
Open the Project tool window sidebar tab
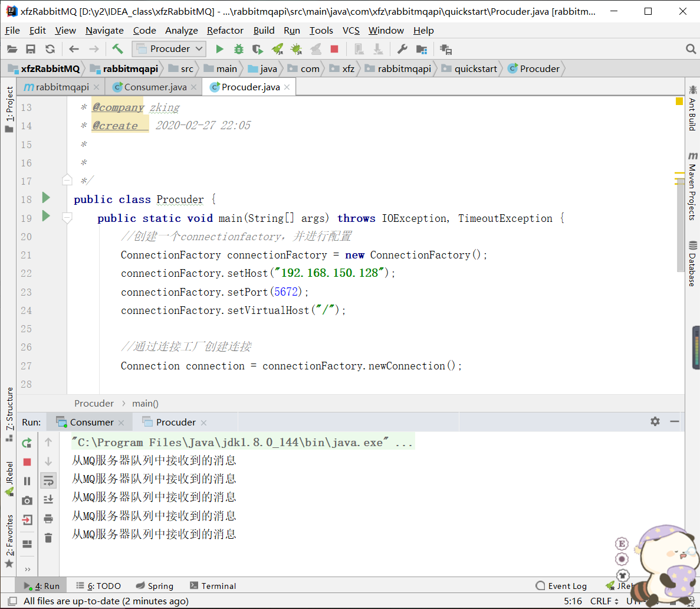[x=9, y=110]
